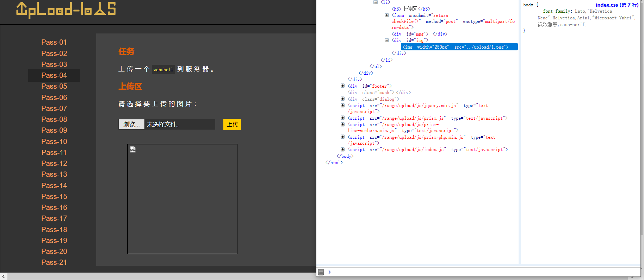
Task: Navigate to Pass-16
Action: click(x=54, y=207)
